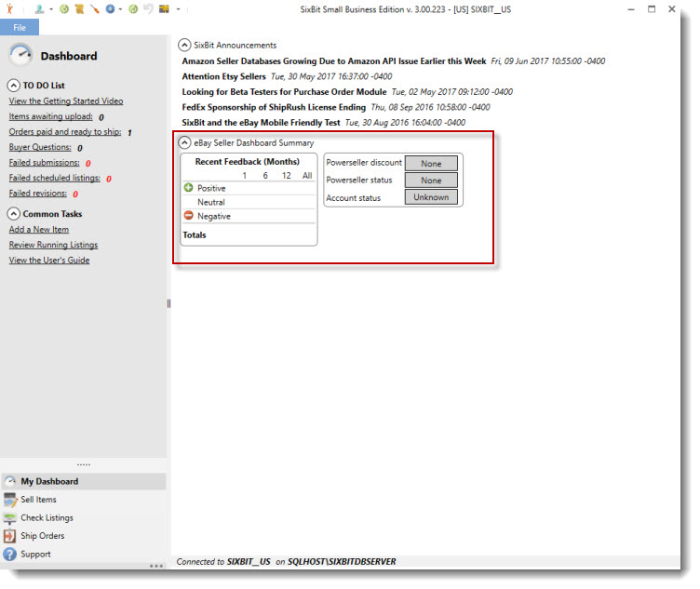700x589 pixels.
Task: Click the orange SixBit application logo icon
Action: 9,8
